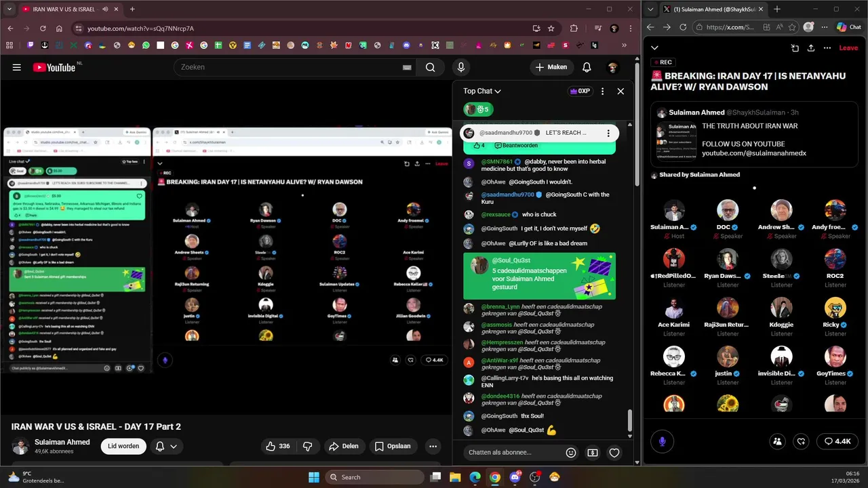Open a new tab in Edge
Image resolution: width=868 pixels, height=488 pixels.
click(x=777, y=9)
